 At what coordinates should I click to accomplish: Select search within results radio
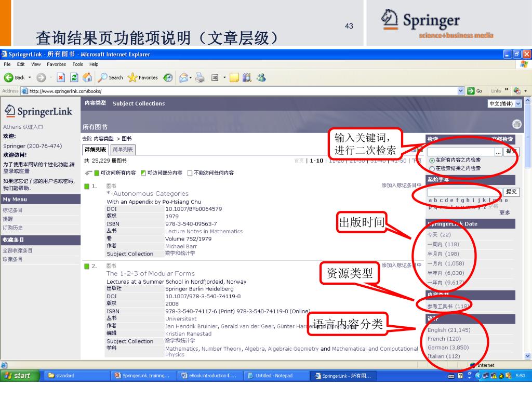[432, 169]
